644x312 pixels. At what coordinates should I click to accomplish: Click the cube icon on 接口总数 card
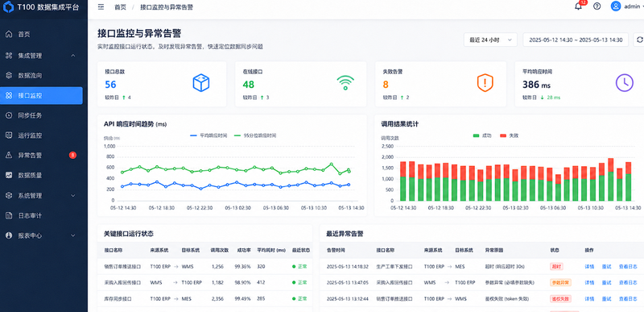click(x=201, y=83)
